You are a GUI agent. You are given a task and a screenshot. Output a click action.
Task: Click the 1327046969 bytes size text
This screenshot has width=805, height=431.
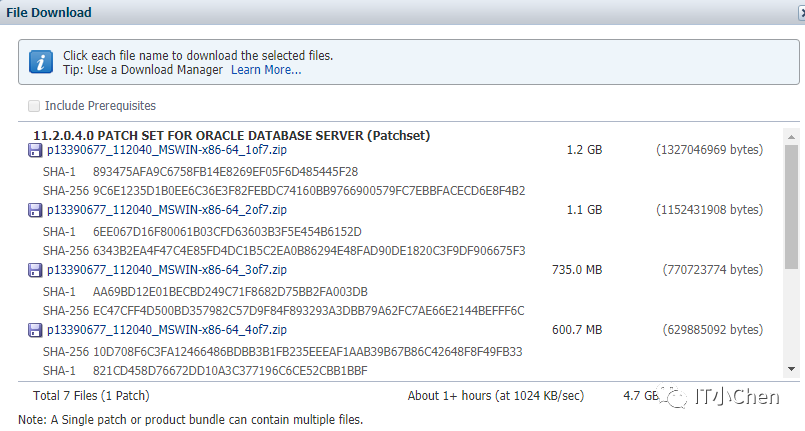[710, 150]
